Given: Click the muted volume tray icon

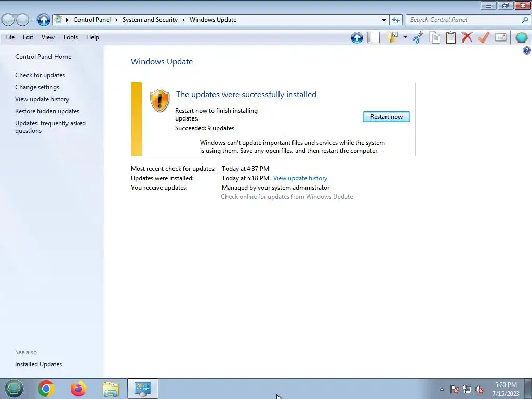Looking at the screenshot, I should click(480, 389).
